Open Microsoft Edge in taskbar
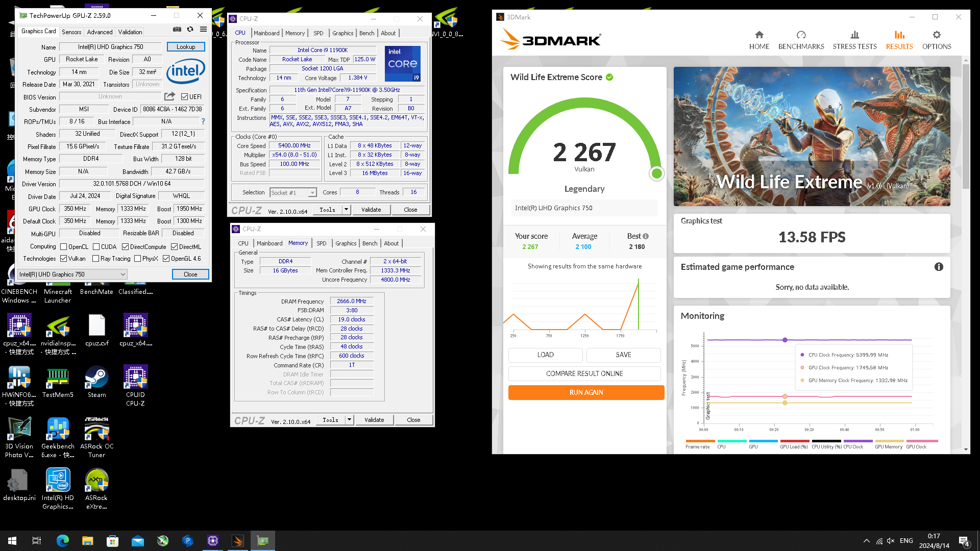 click(62, 541)
